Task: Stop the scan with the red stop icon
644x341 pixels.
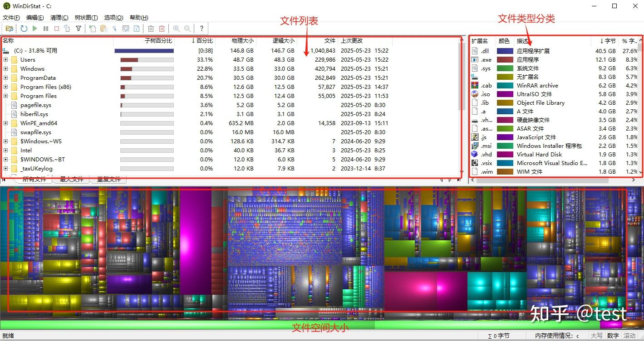Action: coord(56,28)
